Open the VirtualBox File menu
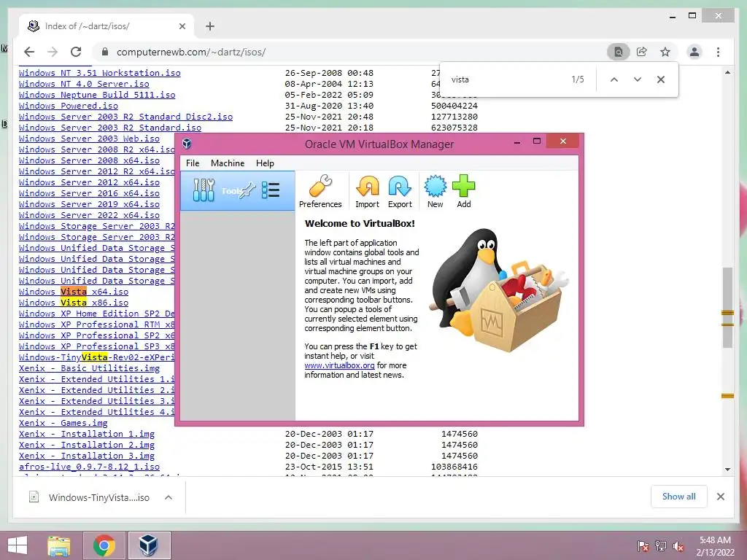747x560 pixels. pyautogui.click(x=193, y=163)
